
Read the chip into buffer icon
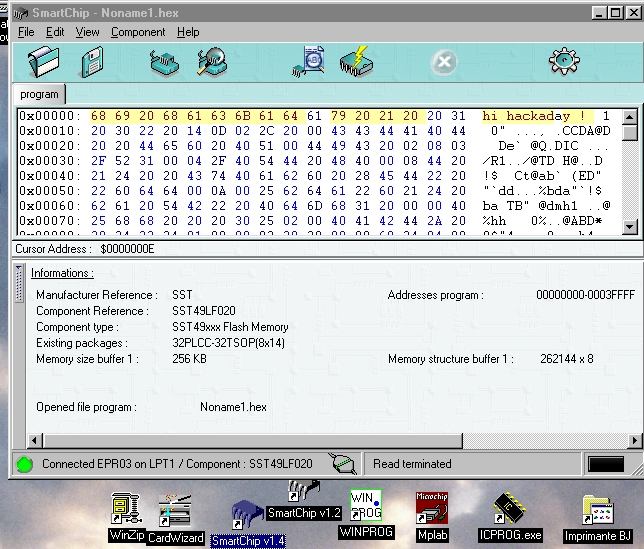point(308,61)
